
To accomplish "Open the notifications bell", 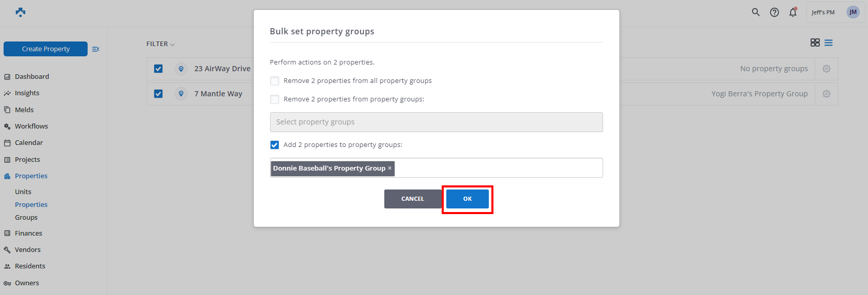I will pyautogui.click(x=793, y=12).
